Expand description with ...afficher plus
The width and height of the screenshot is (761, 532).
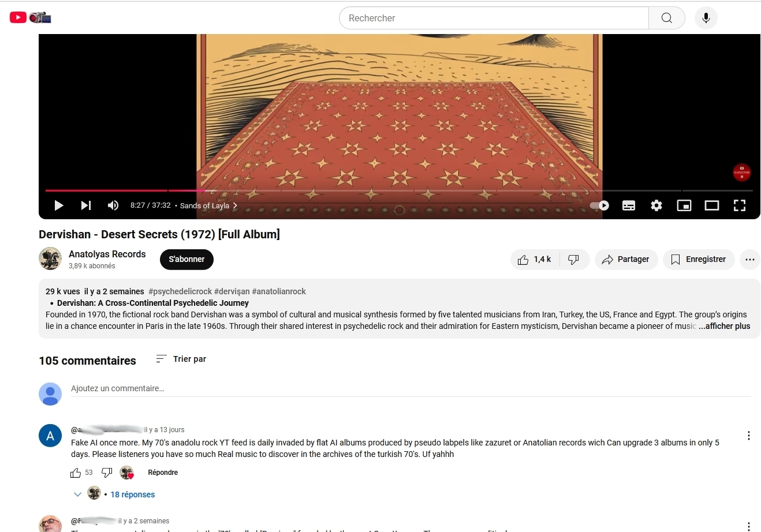click(x=724, y=326)
